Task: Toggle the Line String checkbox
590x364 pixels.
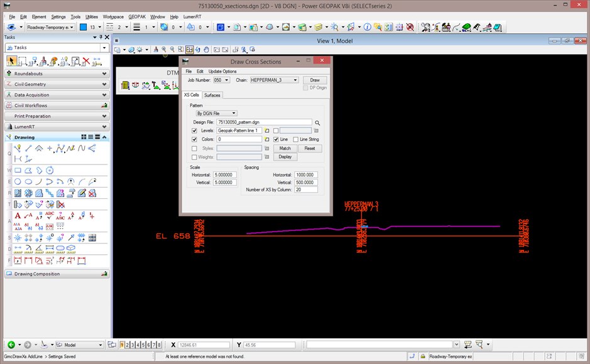Action: (297, 139)
